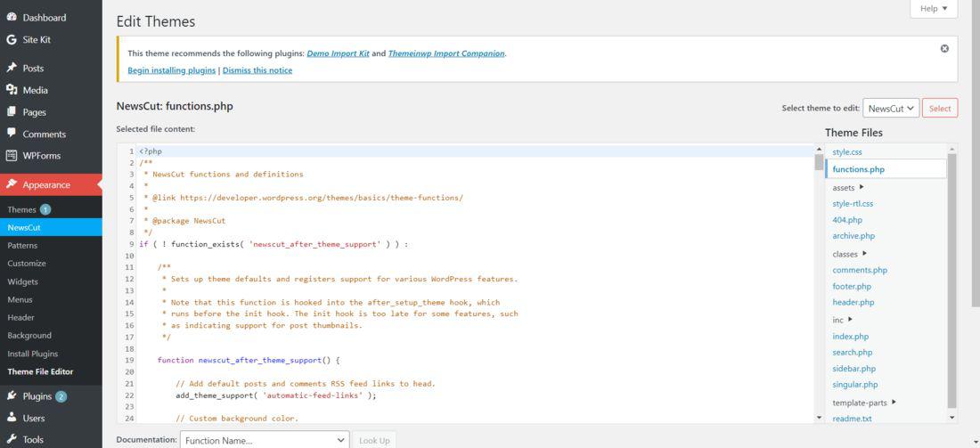
Task: Open footer.php in Theme Files
Action: 852,286
